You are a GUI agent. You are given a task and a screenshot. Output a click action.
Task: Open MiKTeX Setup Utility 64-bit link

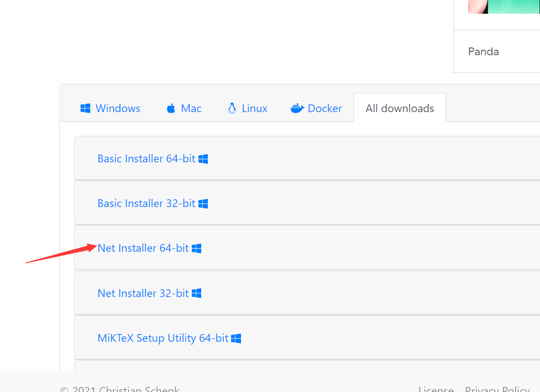point(163,338)
